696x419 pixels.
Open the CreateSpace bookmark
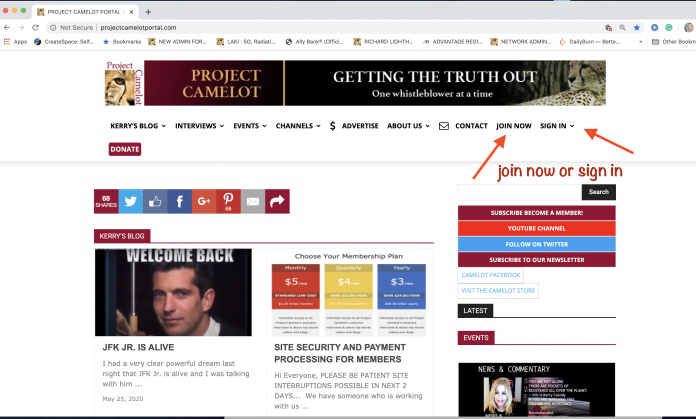point(64,42)
